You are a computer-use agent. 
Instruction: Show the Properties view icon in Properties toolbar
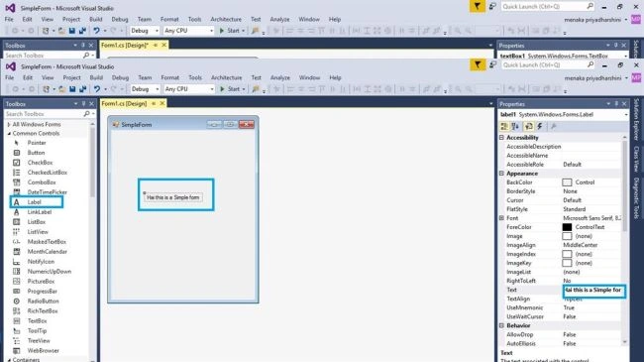(529, 126)
